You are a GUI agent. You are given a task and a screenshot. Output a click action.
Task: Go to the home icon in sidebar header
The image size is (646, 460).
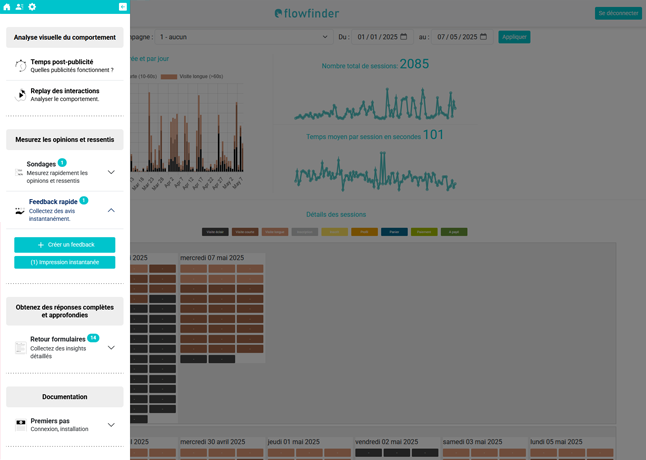pyautogui.click(x=7, y=7)
